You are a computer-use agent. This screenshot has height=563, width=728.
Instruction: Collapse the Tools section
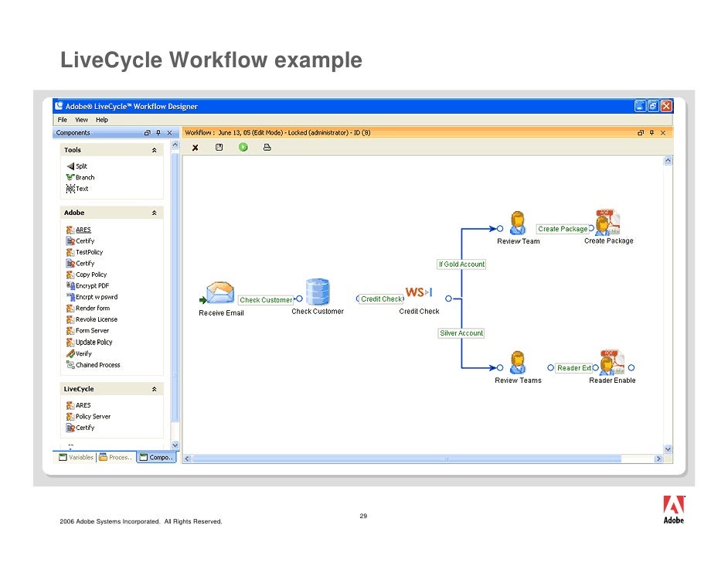154,150
